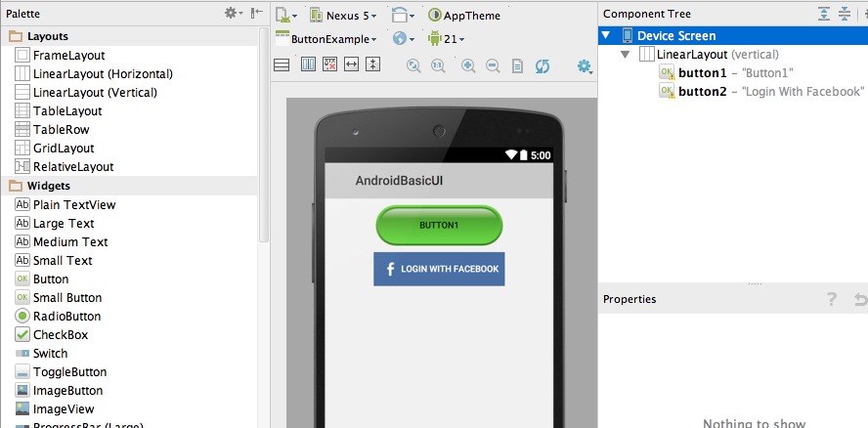The height and width of the screenshot is (428, 868).
Task: Select button2 in the Component Tree
Action: (x=702, y=91)
